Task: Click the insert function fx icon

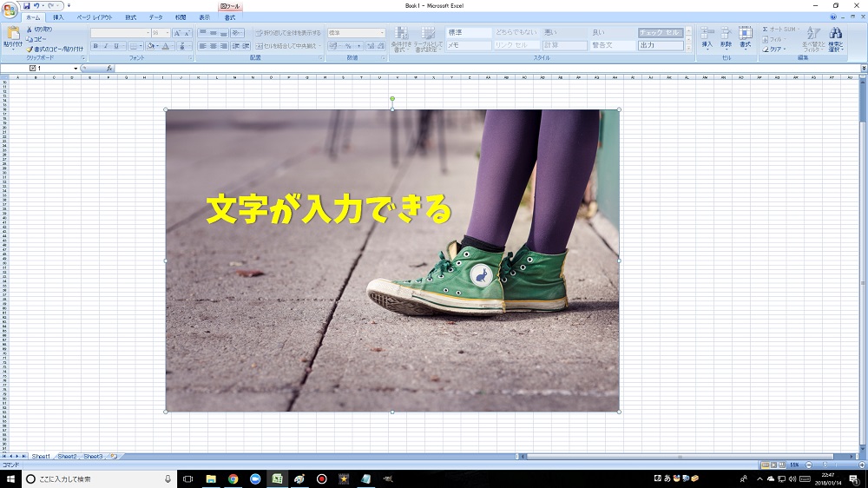Action: tap(109, 68)
